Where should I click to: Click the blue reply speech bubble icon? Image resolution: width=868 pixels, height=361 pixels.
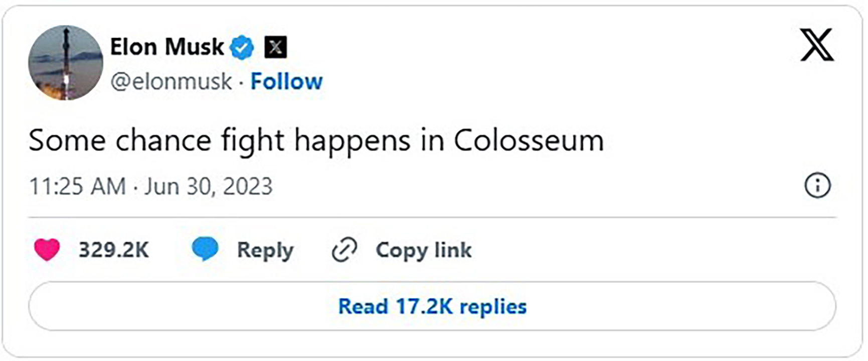(x=205, y=249)
